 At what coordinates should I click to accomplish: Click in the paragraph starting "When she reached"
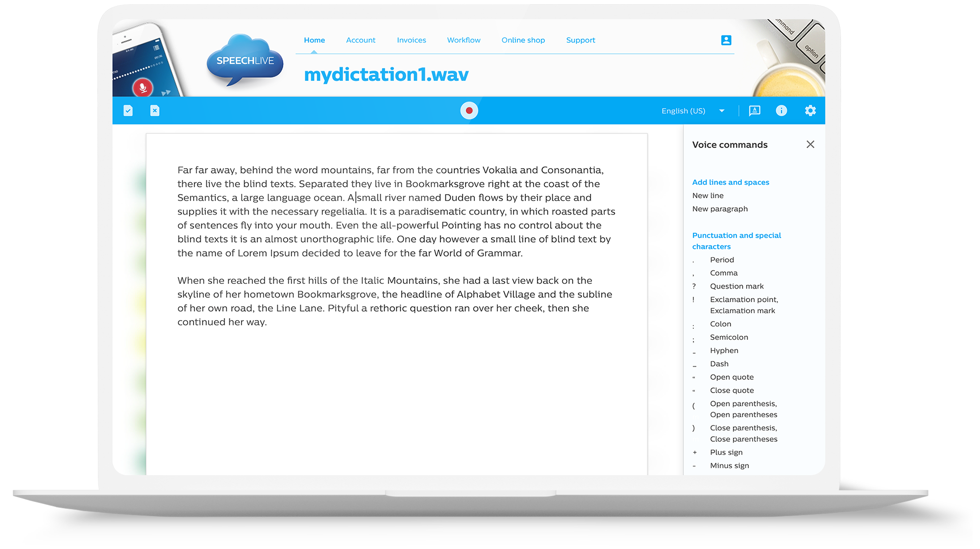click(x=395, y=301)
